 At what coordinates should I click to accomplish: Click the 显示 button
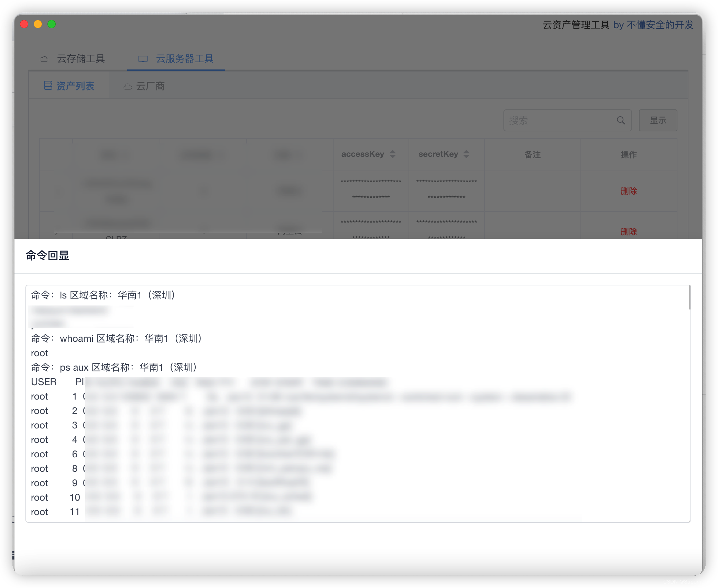[658, 120]
